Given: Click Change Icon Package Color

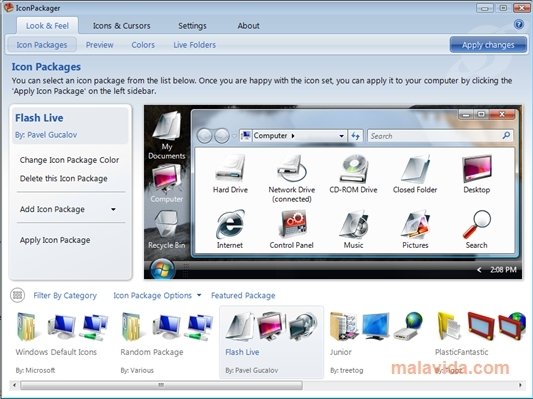Looking at the screenshot, I should (x=69, y=160).
